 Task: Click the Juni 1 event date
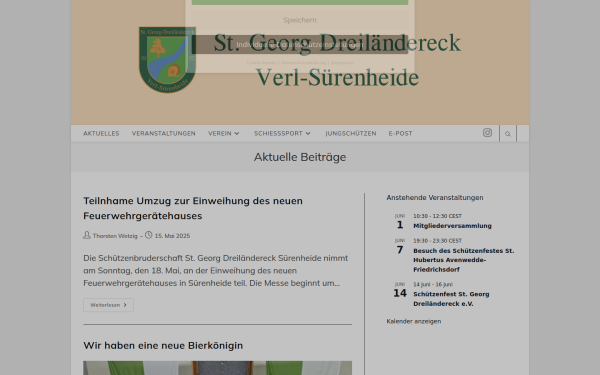[x=400, y=222]
